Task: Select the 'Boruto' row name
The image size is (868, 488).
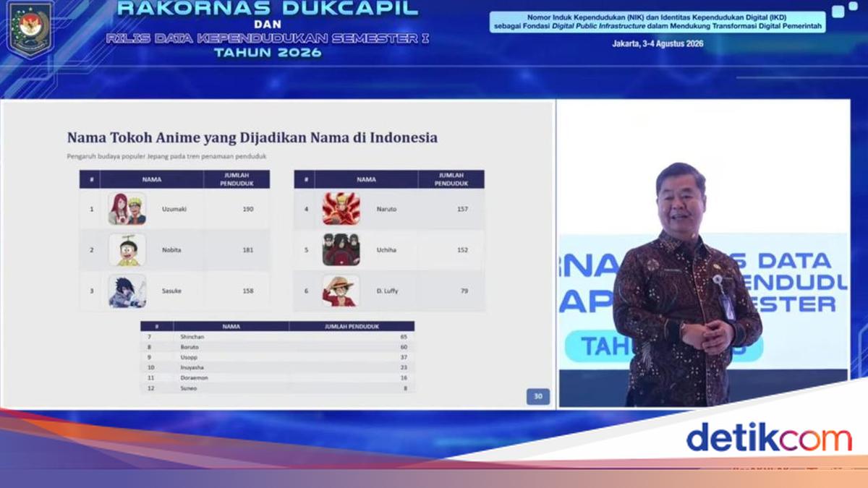Action: tap(188, 347)
